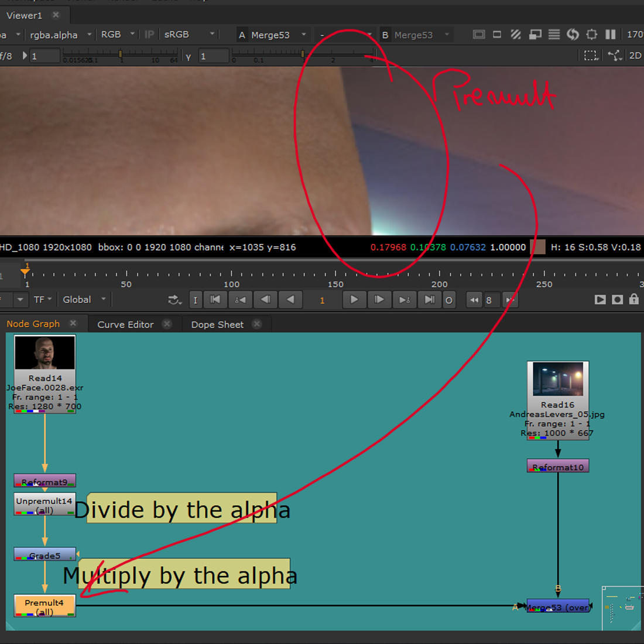Open the Global frame range dropdown
This screenshot has height=644, width=644.
coord(84,299)
